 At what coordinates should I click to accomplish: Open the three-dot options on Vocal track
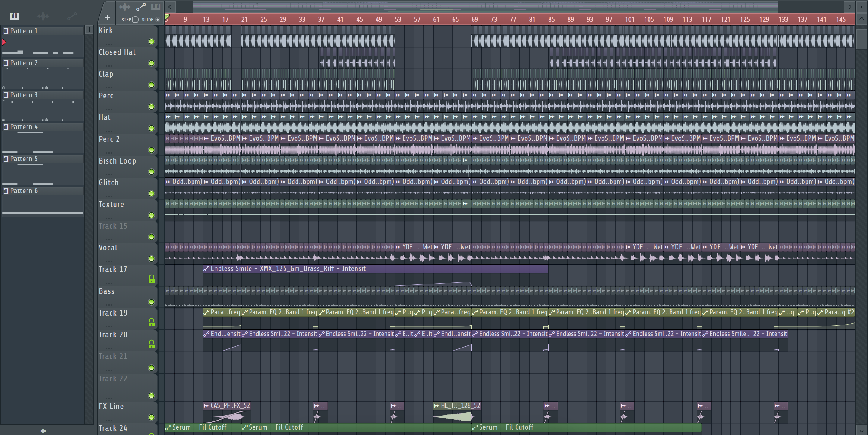(x=109, y=261)
